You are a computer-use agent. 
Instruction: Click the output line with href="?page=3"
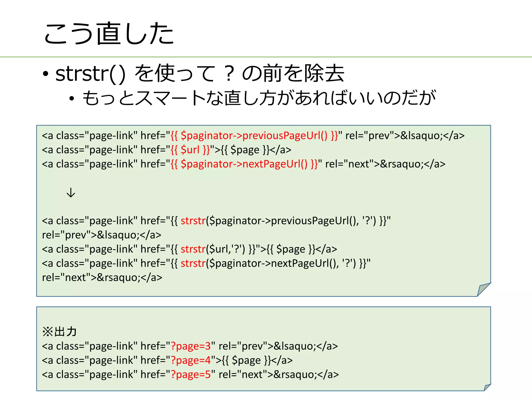190,346
